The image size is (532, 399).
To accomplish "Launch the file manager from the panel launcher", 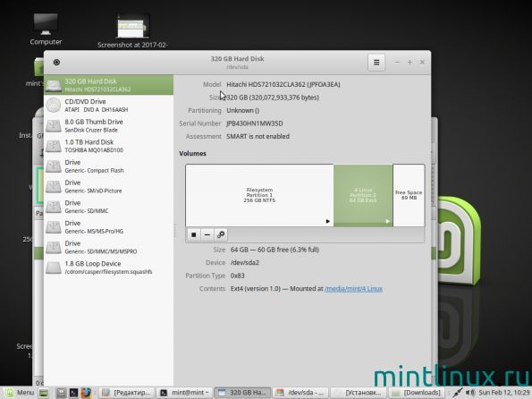I will (61, 393).
